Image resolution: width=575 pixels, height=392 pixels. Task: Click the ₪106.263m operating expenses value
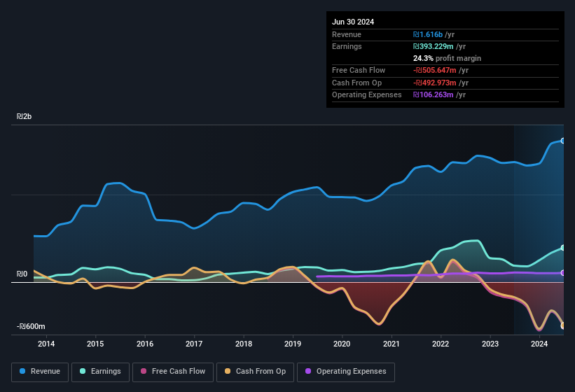point(434,95)
